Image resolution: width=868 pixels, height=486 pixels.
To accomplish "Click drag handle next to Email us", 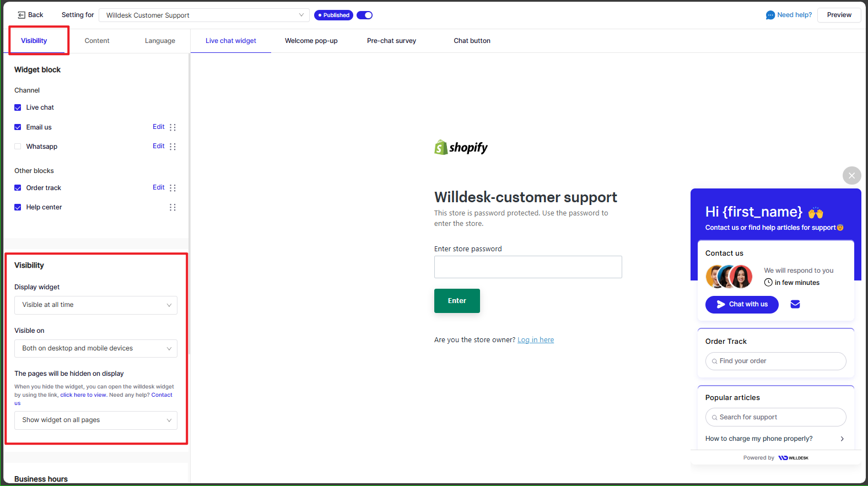I will (x=172, y=127).
